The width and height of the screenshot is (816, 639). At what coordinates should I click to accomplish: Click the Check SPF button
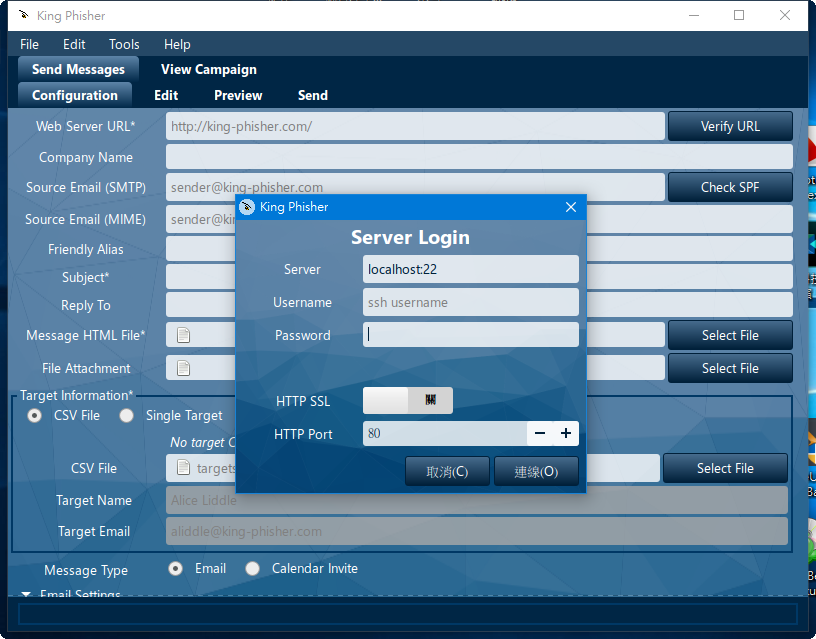730,187
